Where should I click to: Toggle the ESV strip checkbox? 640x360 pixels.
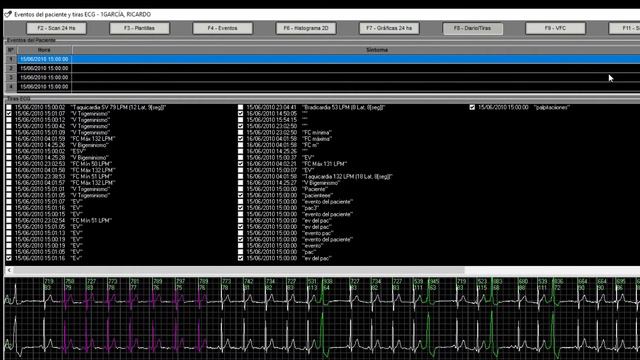(x=9, y=151)
